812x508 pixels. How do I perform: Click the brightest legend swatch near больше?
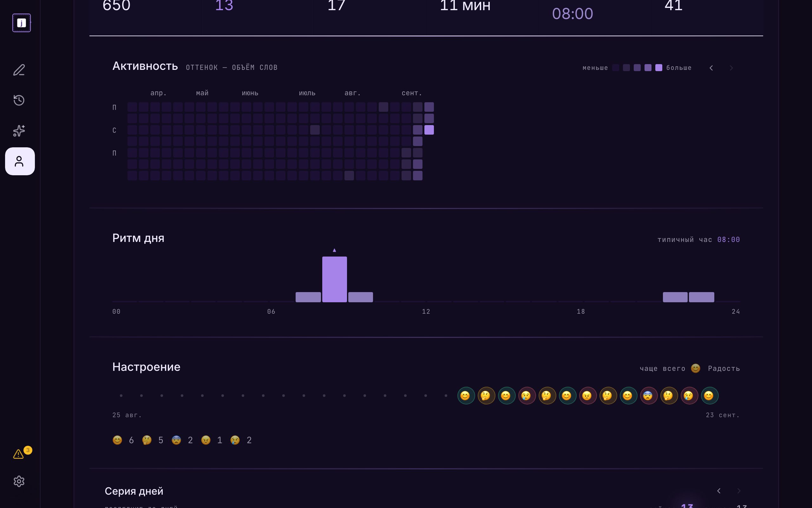[x=659, y=68]
